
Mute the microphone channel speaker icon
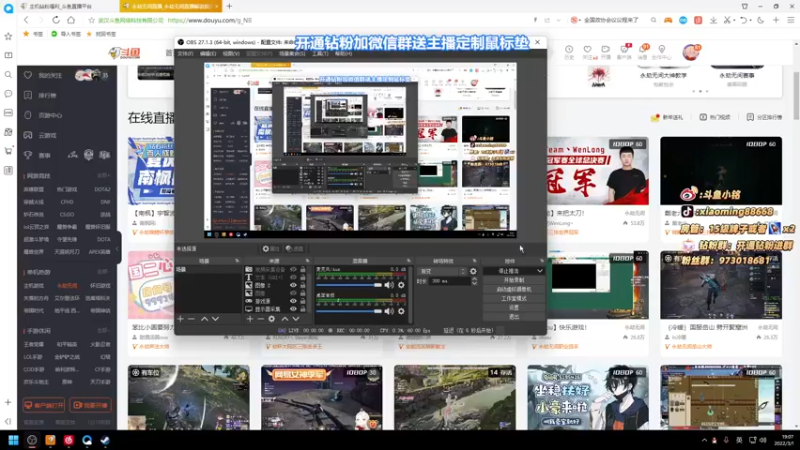389,285
